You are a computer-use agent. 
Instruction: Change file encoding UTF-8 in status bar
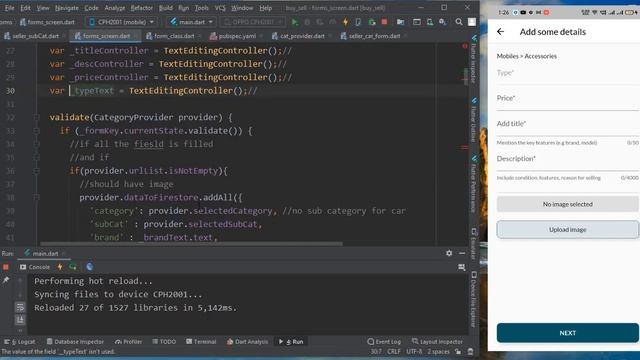[414, 351]
